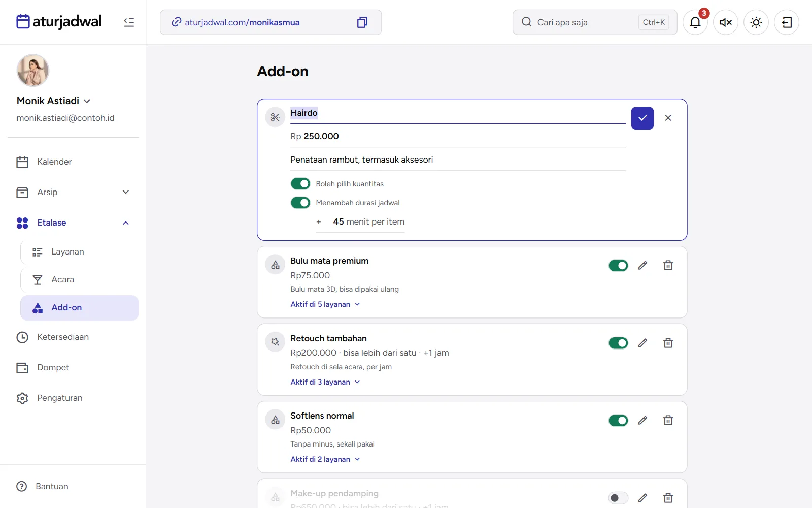Disable Softlens normal add-on
812x508 pixels.
tap(618, 420)
